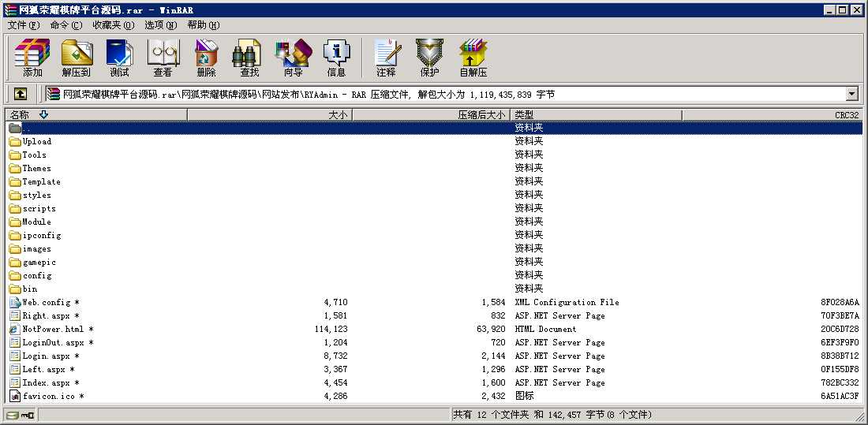Click the Extract To (解压到) icon
The height and width of the screenshot is (425, 868).
click(76, 58)
